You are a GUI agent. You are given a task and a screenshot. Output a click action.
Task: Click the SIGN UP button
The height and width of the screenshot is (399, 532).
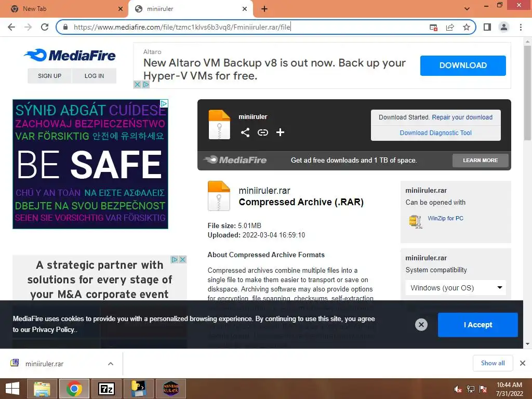tap(49, 76)
